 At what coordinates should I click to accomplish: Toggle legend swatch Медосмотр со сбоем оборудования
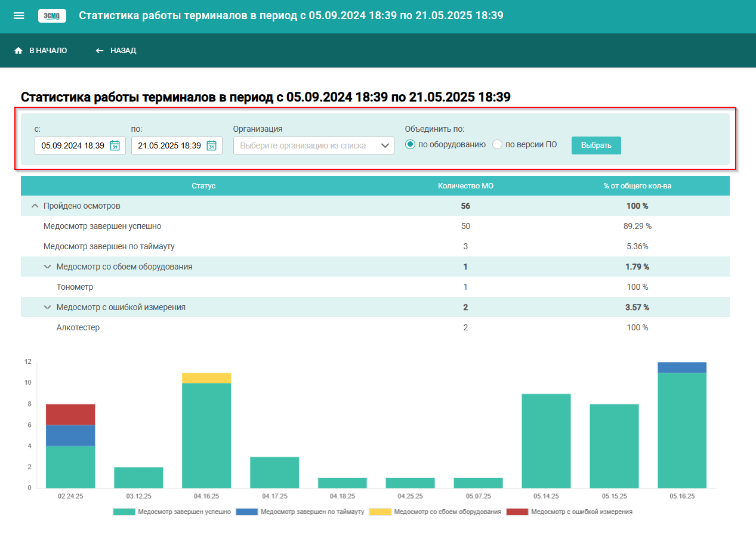380,512
